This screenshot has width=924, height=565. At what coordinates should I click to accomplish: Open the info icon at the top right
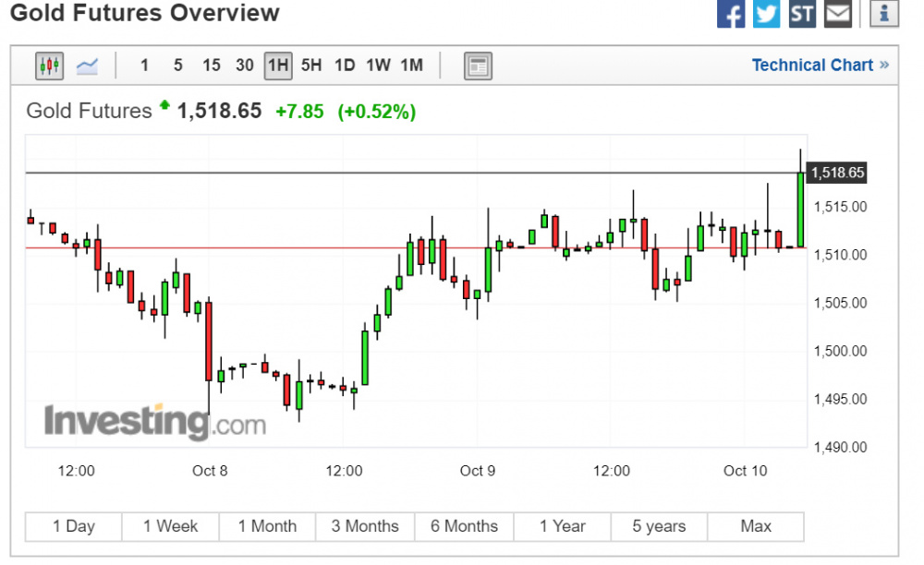pos(884,13)
